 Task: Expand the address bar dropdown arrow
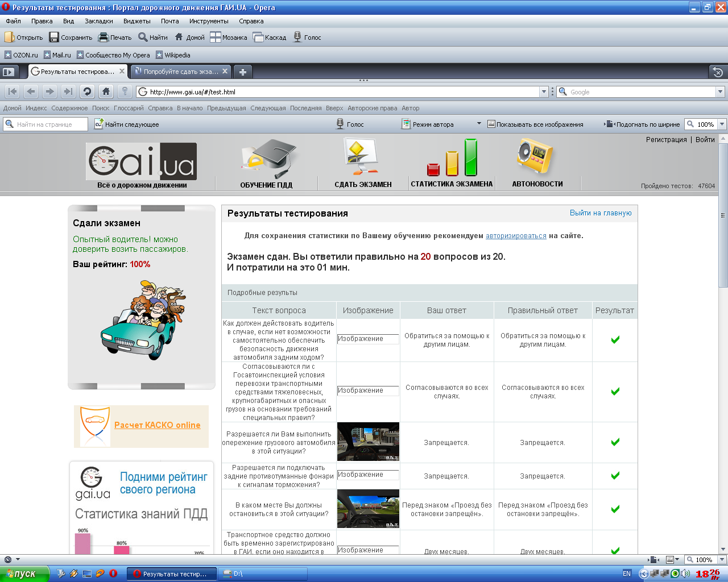coord(544,92)
